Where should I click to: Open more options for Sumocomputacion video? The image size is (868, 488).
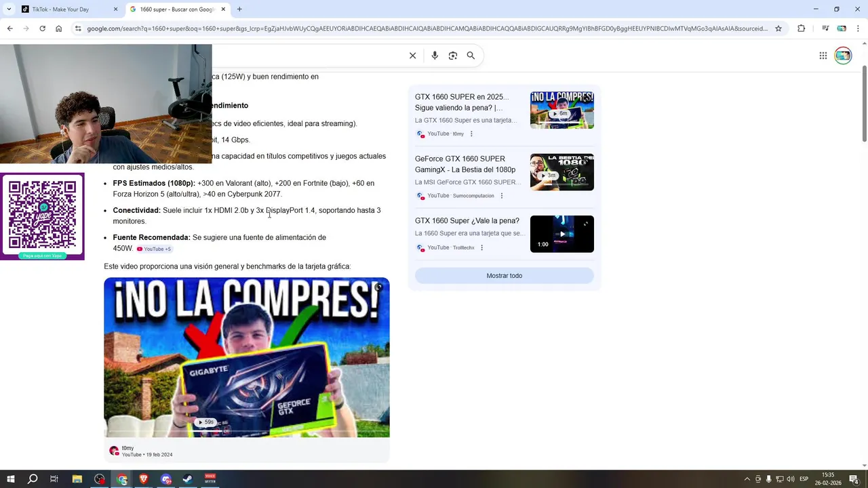pyautogui.click(x=502, y=196)
